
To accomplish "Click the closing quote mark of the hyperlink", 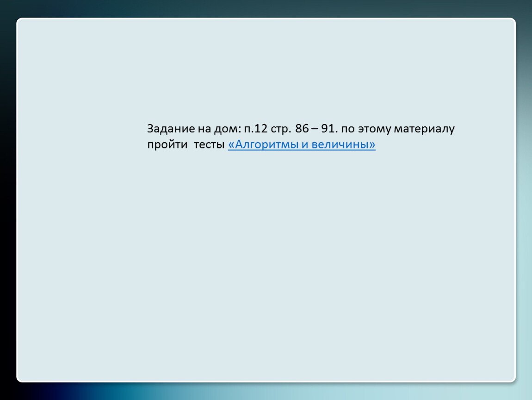I will coord(372,145).
